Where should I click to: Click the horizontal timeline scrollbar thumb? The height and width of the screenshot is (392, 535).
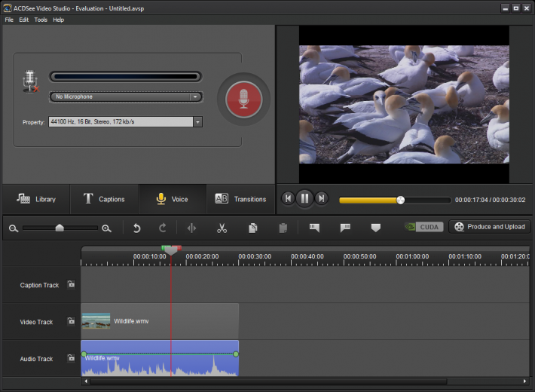(268, 381)
